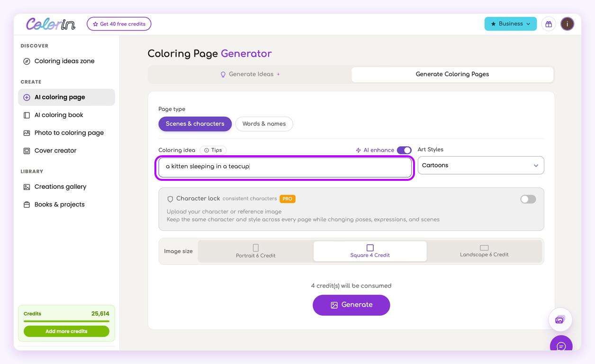Open the chat support bubble icon
Image resolution: width=595 pixels, height=364 pixels.
click(x=561, y=346)
